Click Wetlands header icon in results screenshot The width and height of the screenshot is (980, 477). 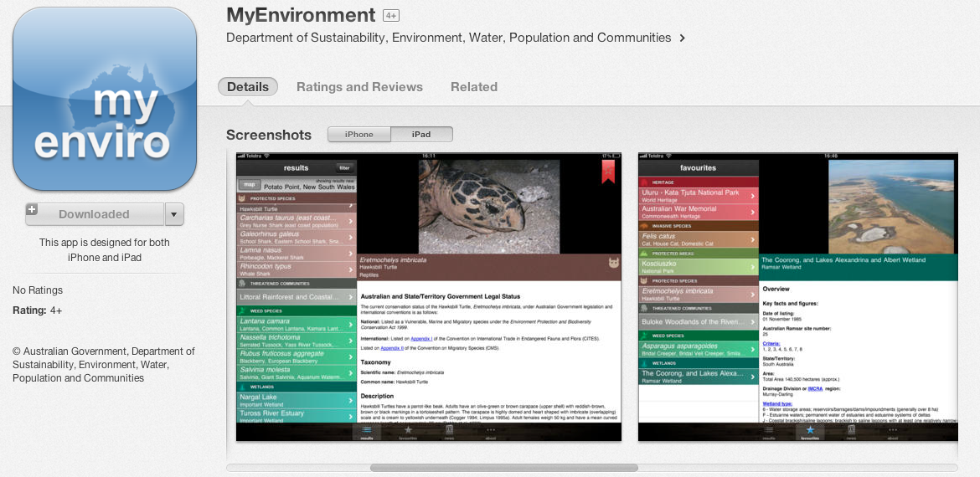point(242,387)
